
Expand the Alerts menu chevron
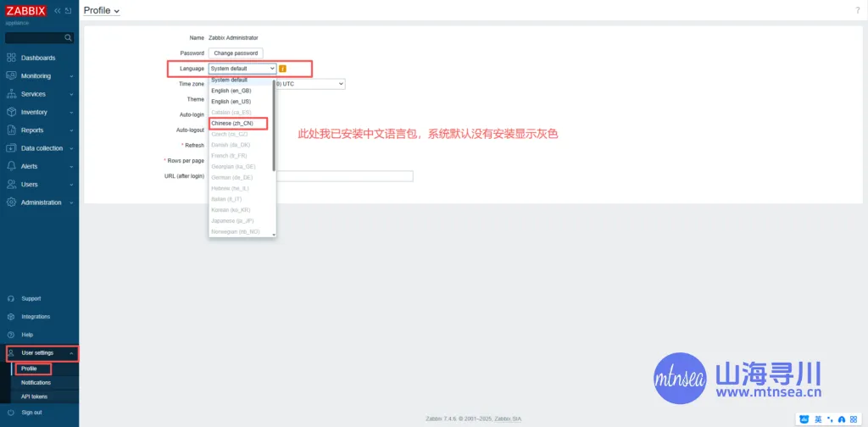[x=71, y=167]
